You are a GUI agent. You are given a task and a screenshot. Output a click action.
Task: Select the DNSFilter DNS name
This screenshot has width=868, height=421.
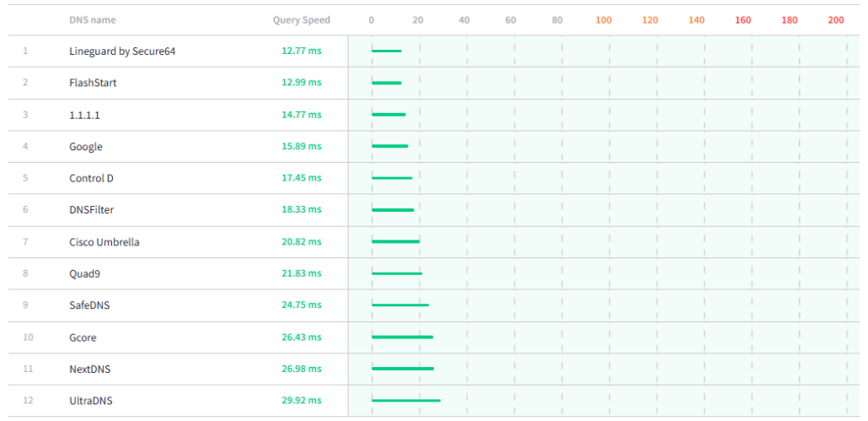tap(91, 210)
